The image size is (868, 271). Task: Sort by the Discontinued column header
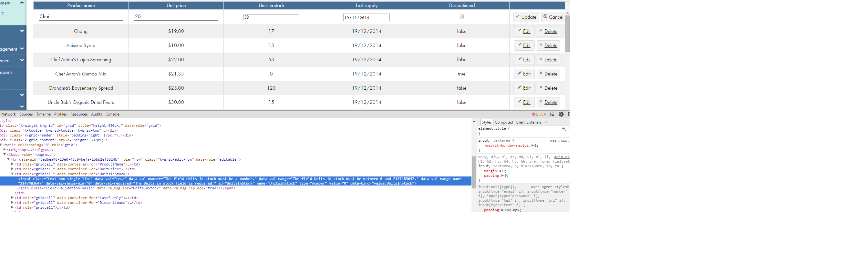(x=462, y=5)
